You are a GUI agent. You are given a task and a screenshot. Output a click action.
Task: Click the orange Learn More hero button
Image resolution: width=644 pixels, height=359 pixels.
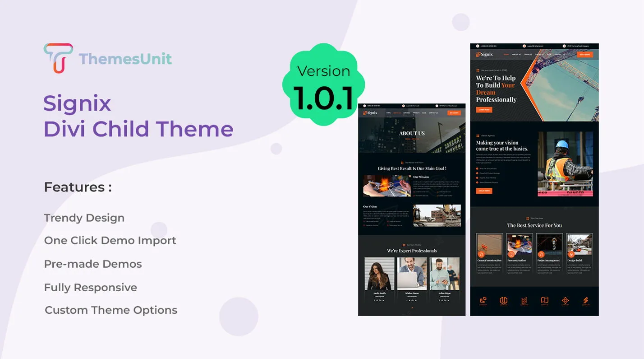[484, 110]
